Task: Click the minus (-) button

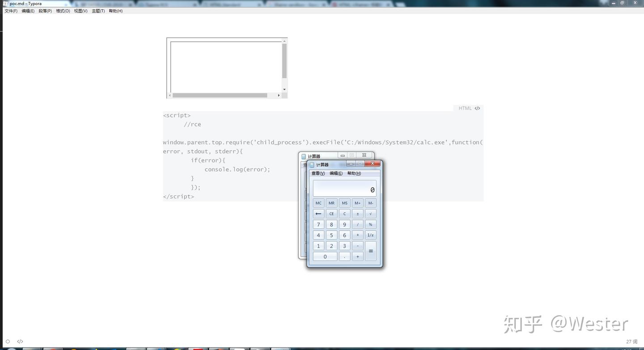Action: point(357,246)
